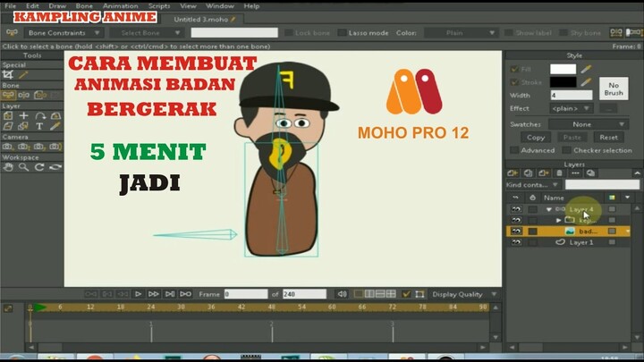Open the Kind contains filter dropdown
The height and width of the screenshot is (362, 644).
point(533,185)
